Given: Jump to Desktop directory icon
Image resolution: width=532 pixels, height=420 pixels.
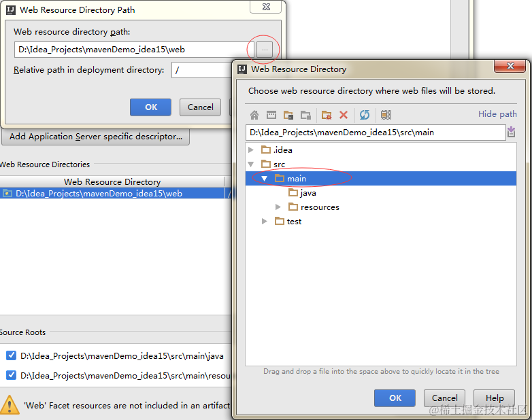Looking at the screenshot, I should tap(271, 115).
